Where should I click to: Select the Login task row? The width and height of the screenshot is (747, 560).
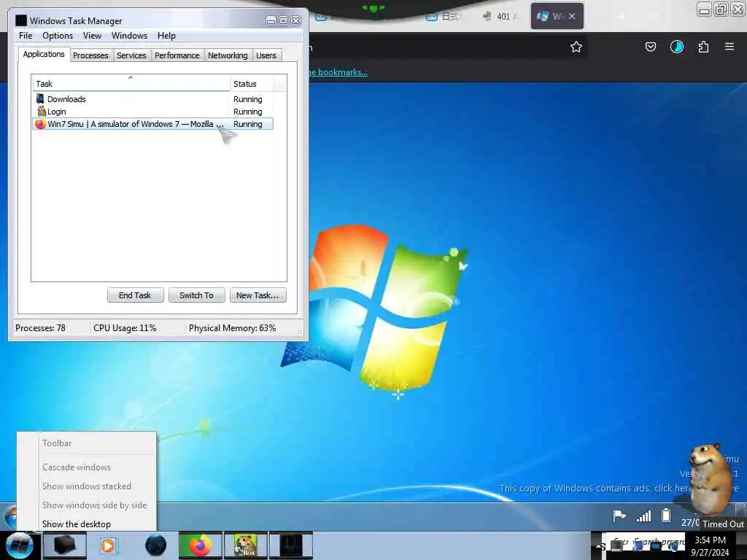coord(152,112)
